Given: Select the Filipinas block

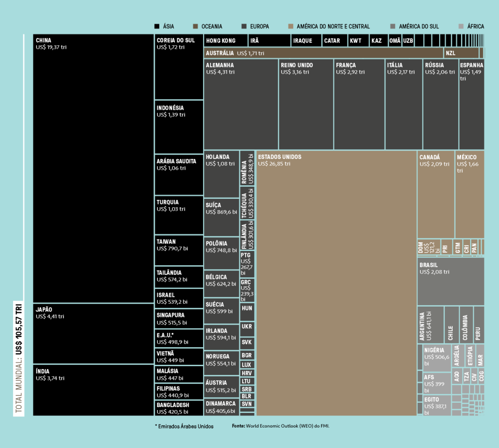Looking at the screenshot, I should (x=179, y=391).
